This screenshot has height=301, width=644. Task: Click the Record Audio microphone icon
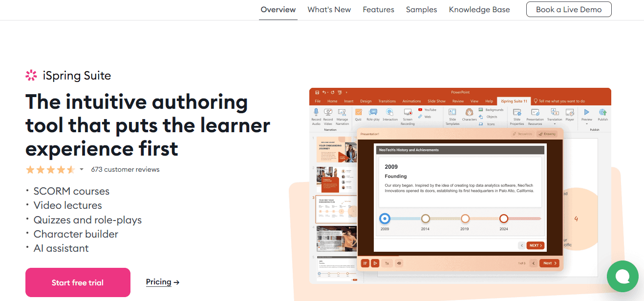[316, 112]
